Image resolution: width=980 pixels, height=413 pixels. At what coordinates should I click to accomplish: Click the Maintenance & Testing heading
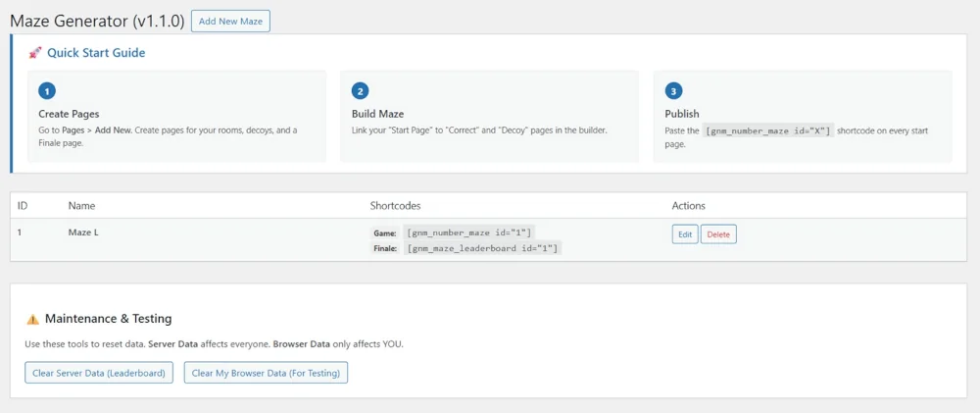click(x=108, y=319)
